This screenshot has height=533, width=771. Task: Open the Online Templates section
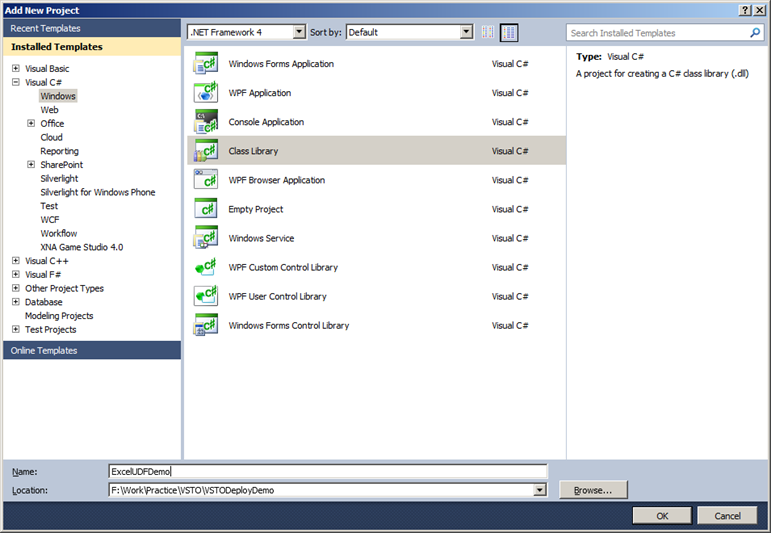pyautogui.click(x=92, y=351)
